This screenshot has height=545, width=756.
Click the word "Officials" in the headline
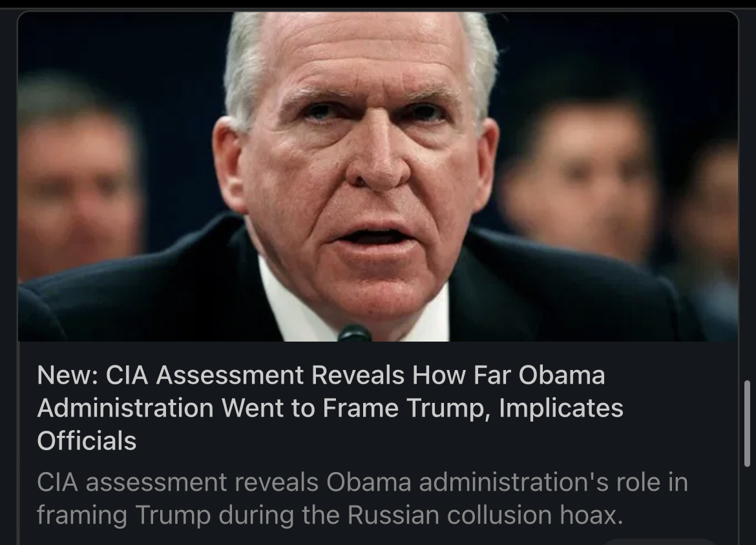87,440
